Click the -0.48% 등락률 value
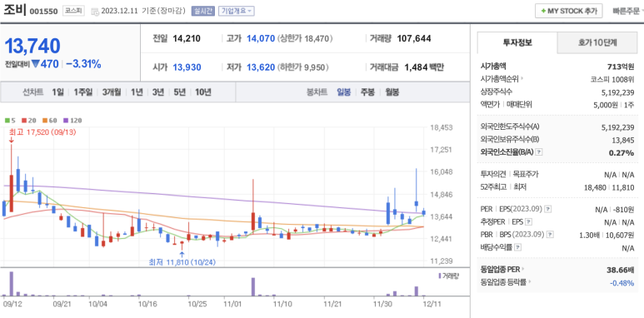Image resolution: width=644 pixels, height=318 pixels. coord(622,283)
